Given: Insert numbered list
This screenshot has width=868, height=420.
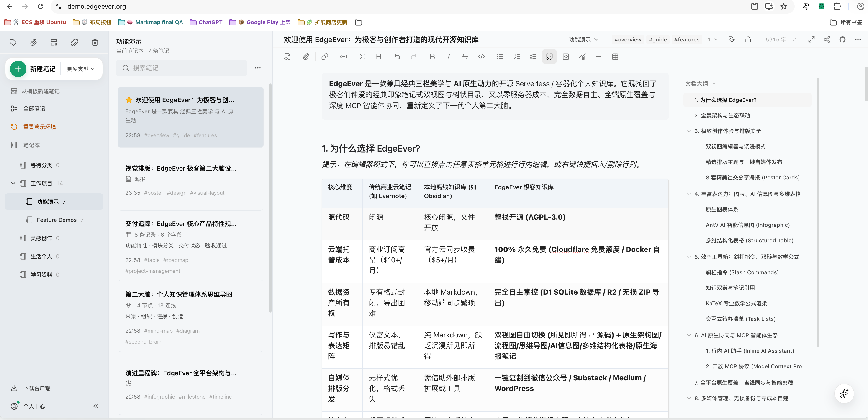Looking at the screenshot, I should click(533, 57).
